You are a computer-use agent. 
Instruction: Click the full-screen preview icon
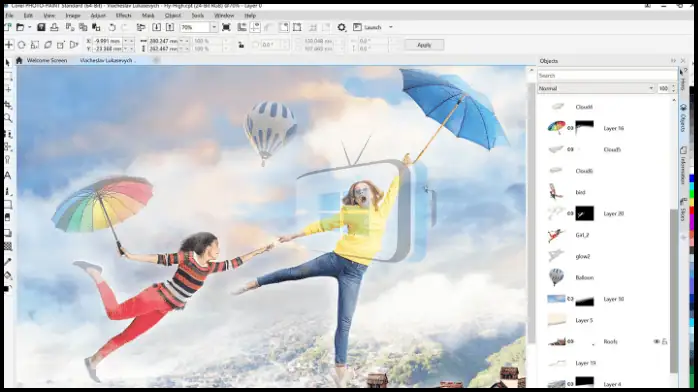pos(226,28)
